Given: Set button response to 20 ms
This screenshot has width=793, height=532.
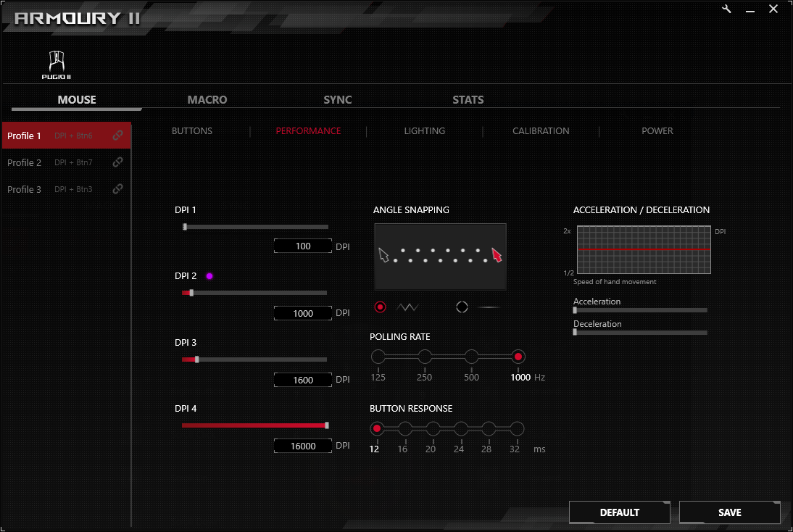Looking at the screenshot, I should [x=433, y=429].
